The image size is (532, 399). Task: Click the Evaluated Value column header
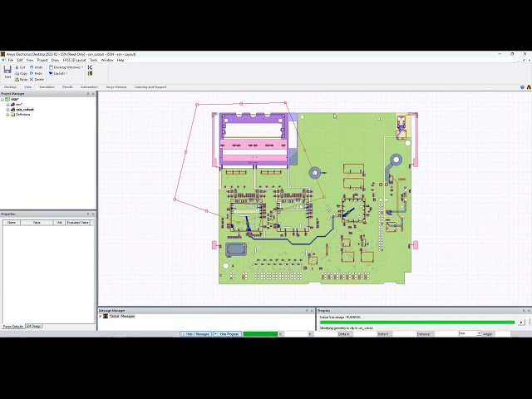click(x=78, y=223)
